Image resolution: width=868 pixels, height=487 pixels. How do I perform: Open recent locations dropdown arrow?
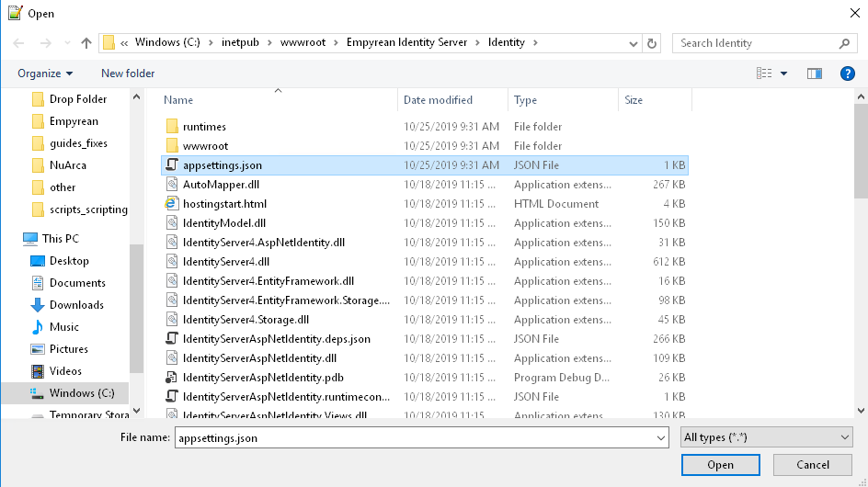pos(67,42)
